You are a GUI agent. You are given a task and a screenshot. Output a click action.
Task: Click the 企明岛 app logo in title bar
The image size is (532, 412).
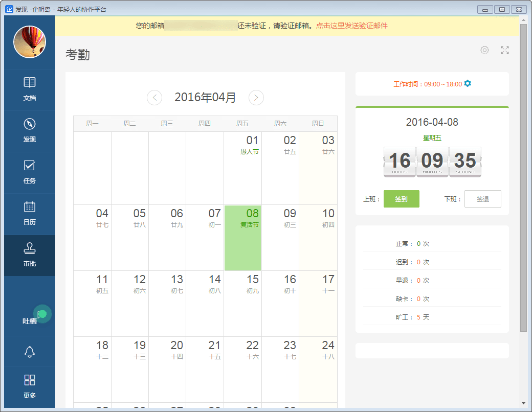click(9, 9)
